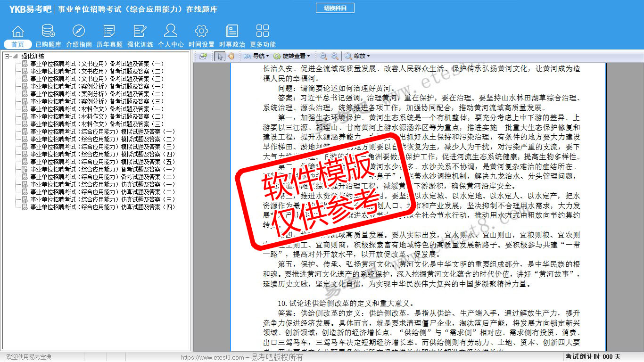644x362 pixels.
Task: Switch to the 首页 tab
Action: [18, 44]
